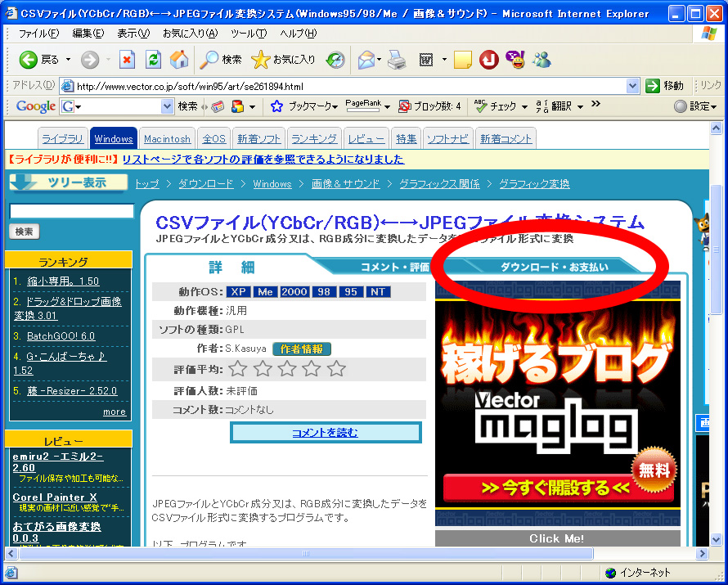Open the コメント・評価 tab
This screenshot has width=728, height=585.
tap(395, 267)
